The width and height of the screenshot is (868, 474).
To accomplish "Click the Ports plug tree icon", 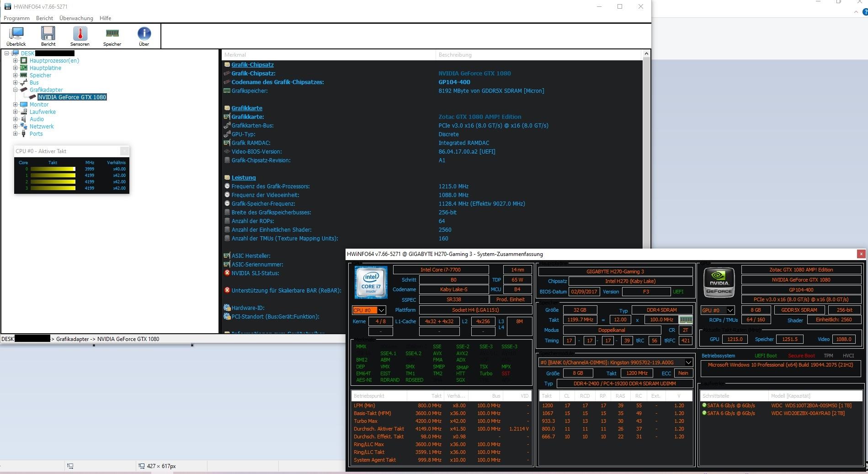I will (x=24, y=134).
